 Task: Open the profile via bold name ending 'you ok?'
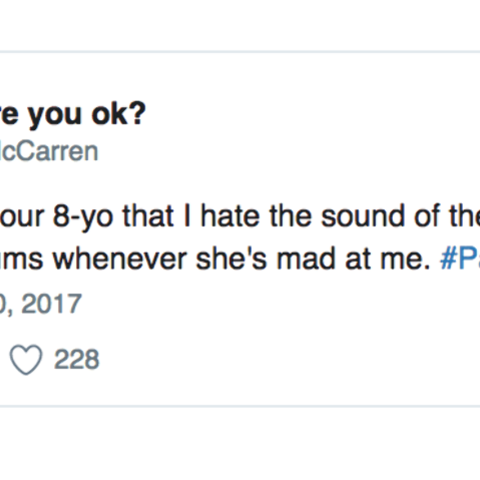pos(73,114)
